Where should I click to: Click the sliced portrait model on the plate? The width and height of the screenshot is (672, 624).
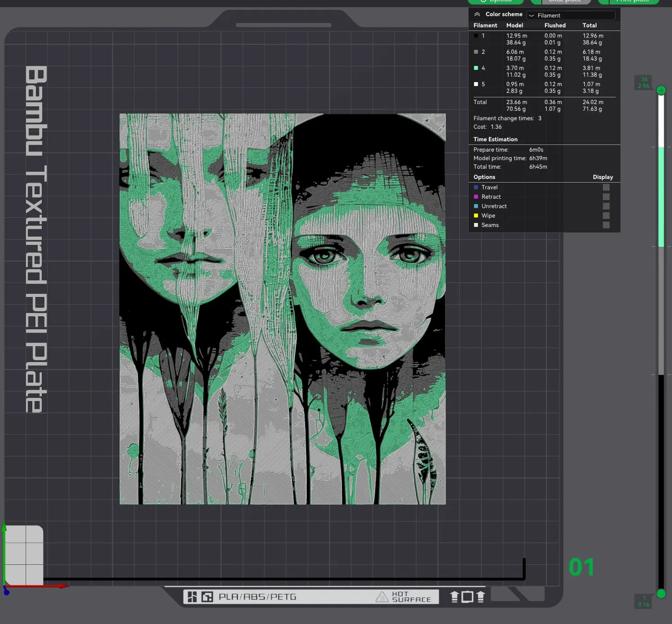point(282,309)
